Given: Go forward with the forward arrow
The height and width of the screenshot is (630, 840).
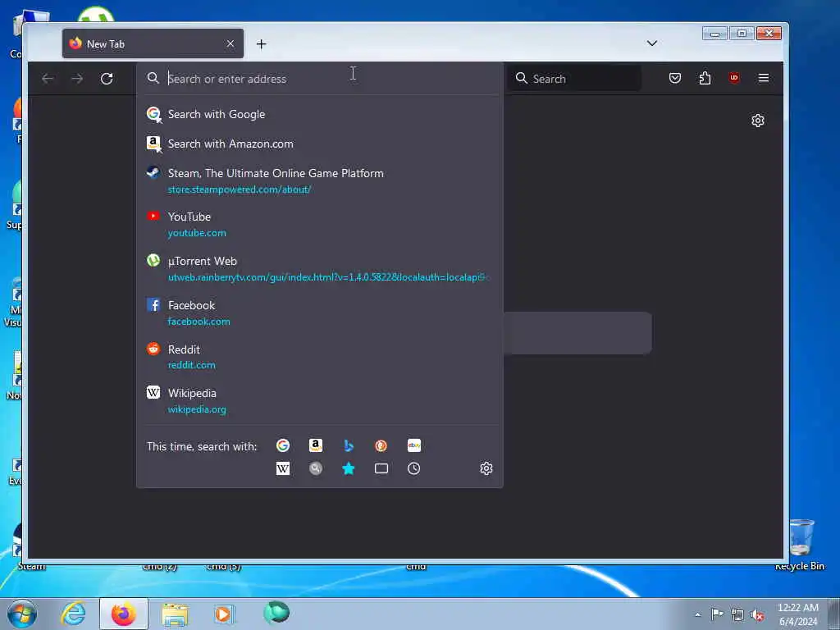Looking at the screenshot, I should pyautogui.click(x=77, y=79).
